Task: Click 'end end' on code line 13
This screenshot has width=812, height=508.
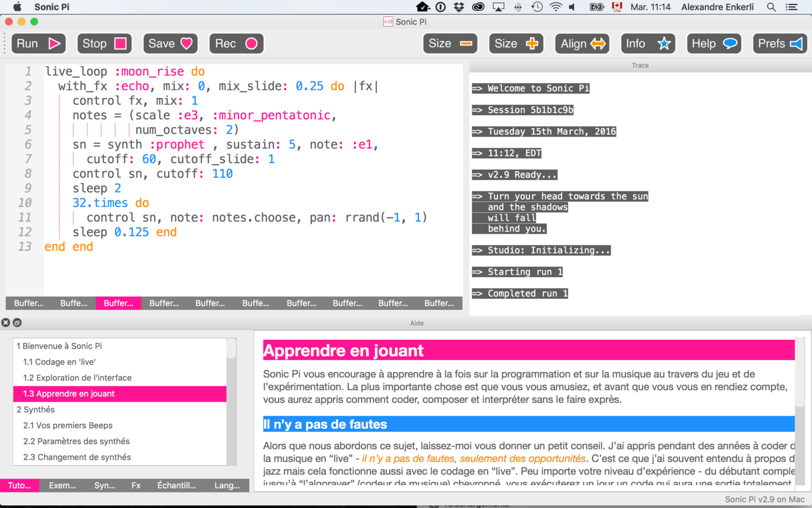Action: coord(69,247)
